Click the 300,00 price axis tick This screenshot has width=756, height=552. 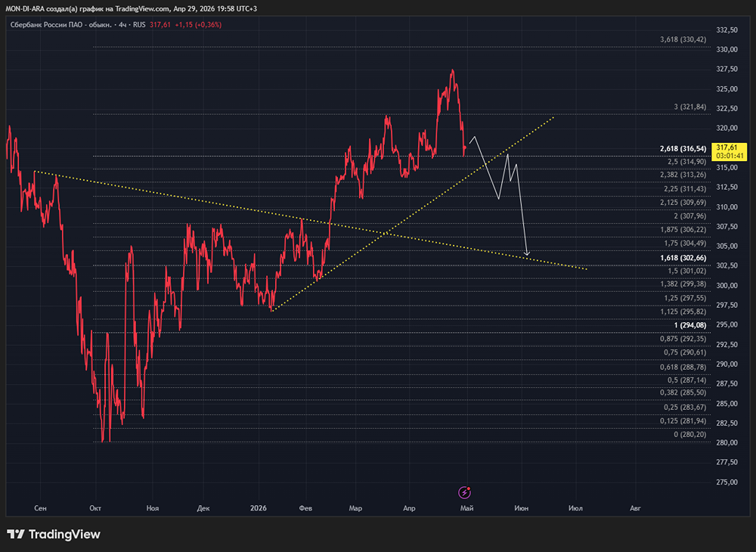pyautogui.click(x=727, y=285)
